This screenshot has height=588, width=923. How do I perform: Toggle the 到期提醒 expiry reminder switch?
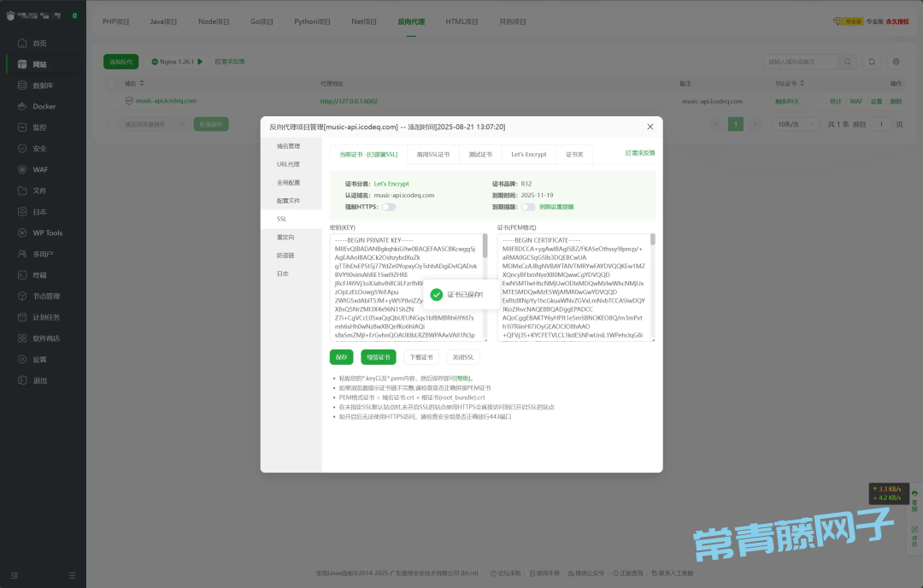pos(528,207)
